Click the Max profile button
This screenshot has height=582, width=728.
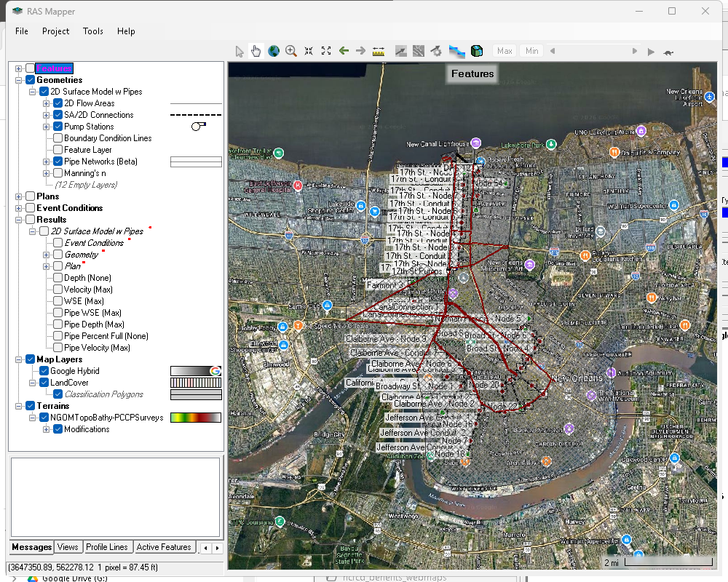click(505, 51)
